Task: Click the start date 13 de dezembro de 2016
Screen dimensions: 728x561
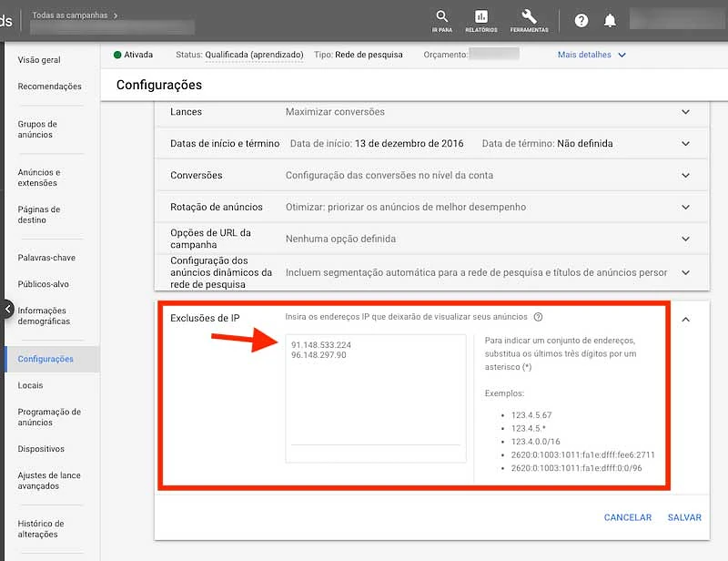Action: pos(409,144)
